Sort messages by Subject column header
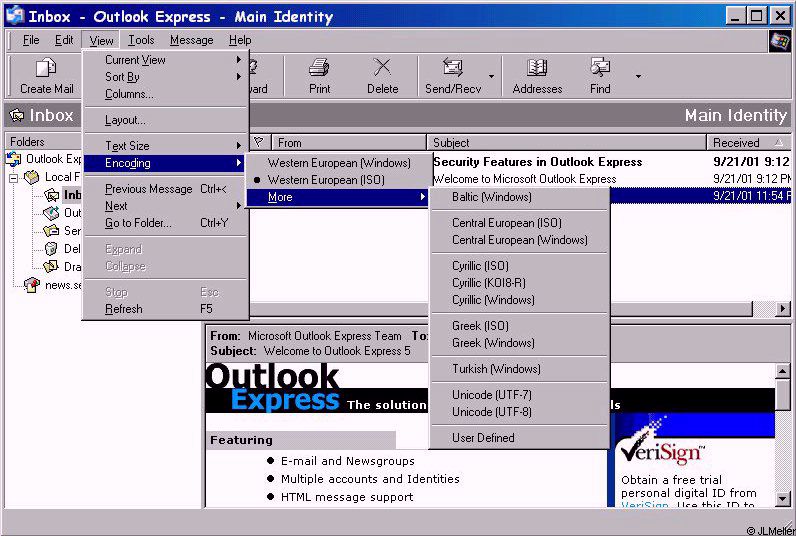 (567, 143)
